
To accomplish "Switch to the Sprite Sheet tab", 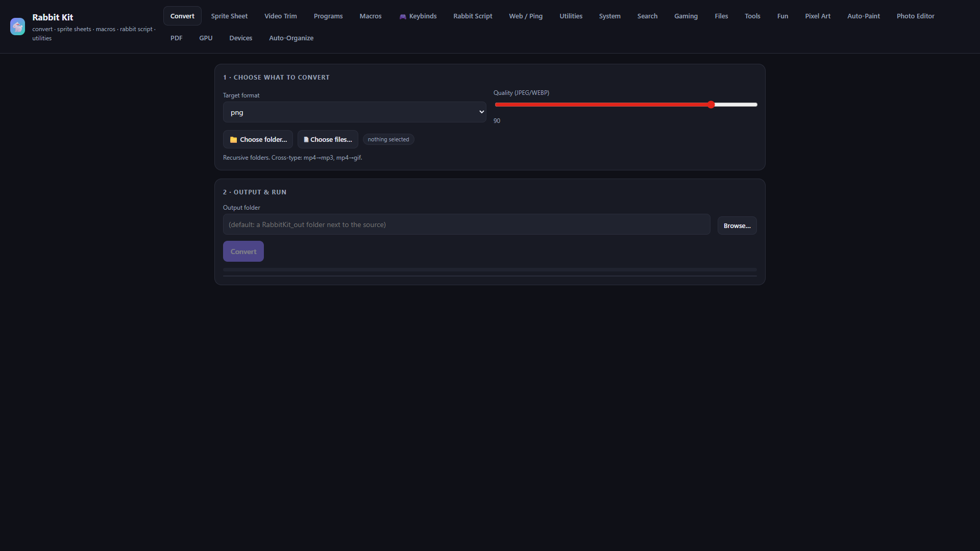I will (229, 16).
